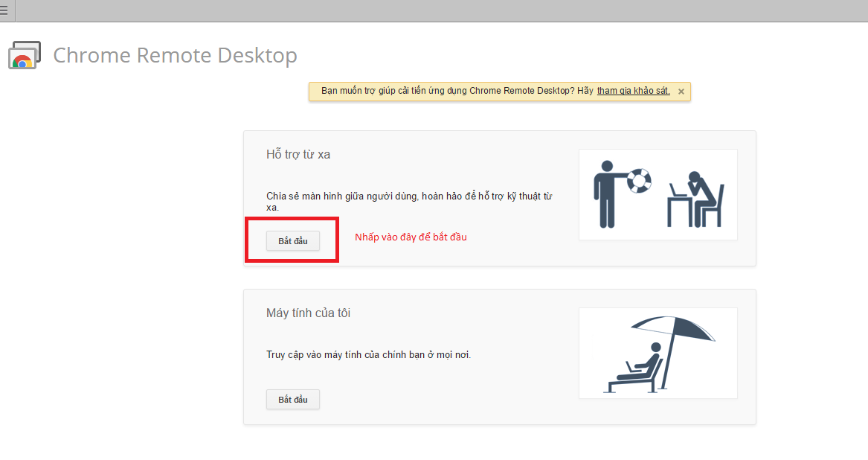This screenshot has height=460, width=868.
Task: Open the "tham gia khảo sát" survey link
Action: pyautogui.click(x=633, y=91)
